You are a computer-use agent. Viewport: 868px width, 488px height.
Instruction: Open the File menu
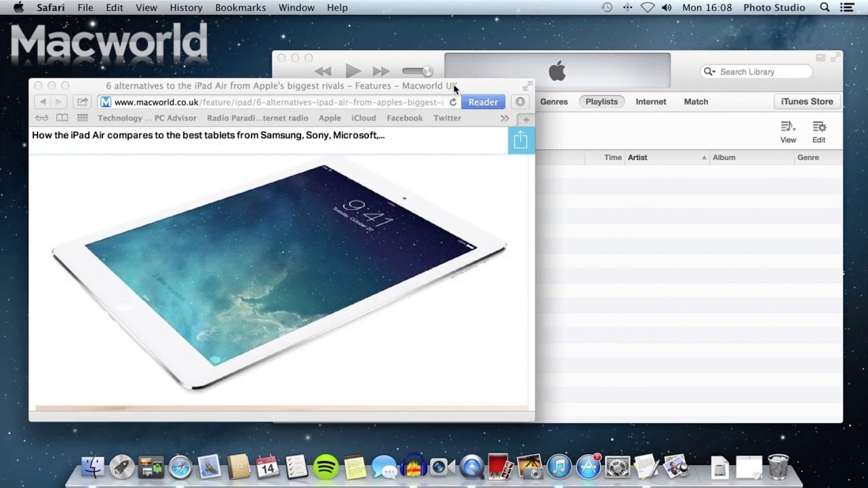click(x=85, y=7)
